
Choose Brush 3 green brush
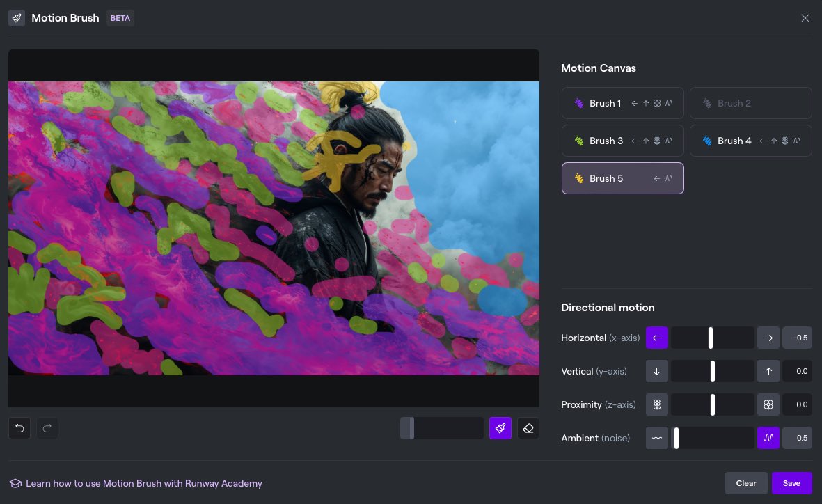point(622,141)
